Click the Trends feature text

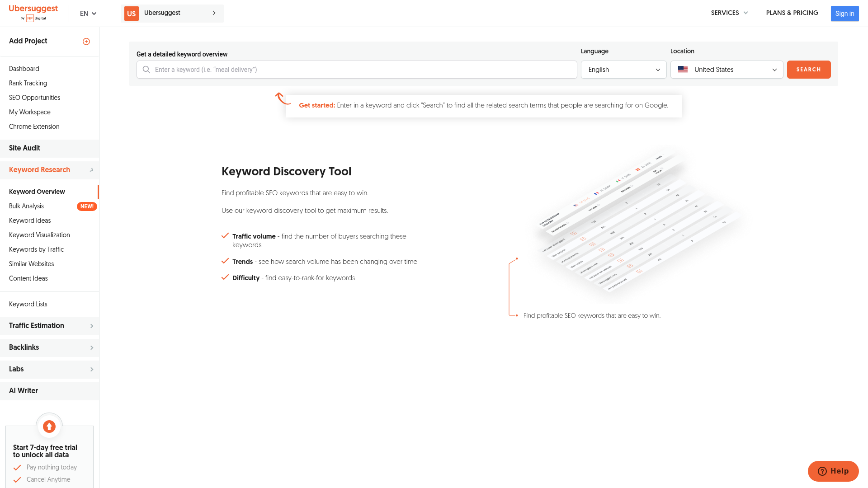pos(325,262)
